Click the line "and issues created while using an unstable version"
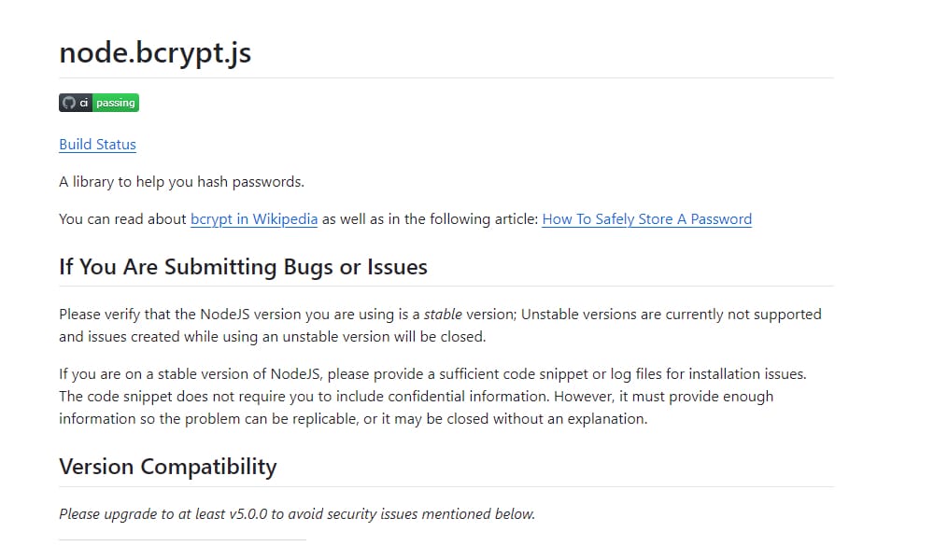This screenshot has height=560, width=934. click(x=272, y=337)
